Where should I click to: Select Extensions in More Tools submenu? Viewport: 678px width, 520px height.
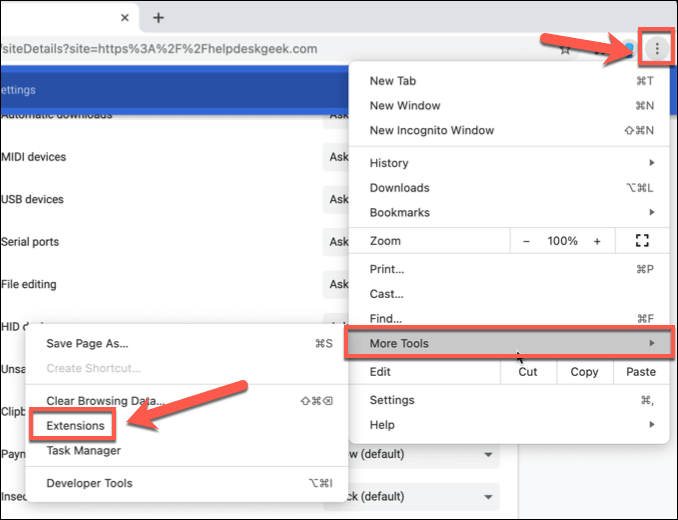[75, 426]
